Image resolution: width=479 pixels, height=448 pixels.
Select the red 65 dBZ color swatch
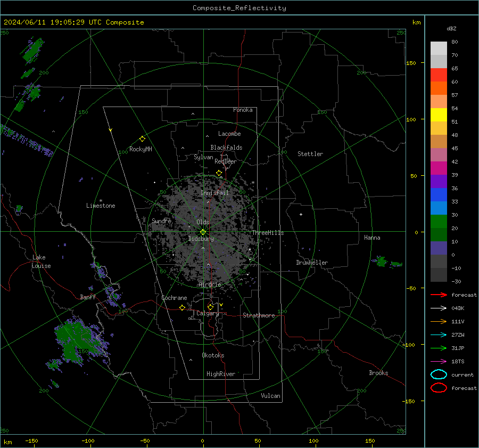tap(439, 75)
